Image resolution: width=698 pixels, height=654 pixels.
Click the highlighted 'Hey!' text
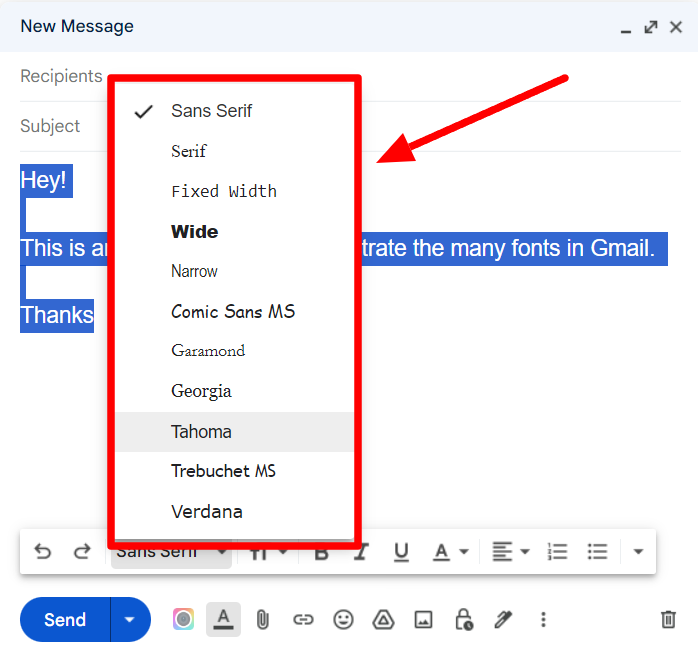46,181
